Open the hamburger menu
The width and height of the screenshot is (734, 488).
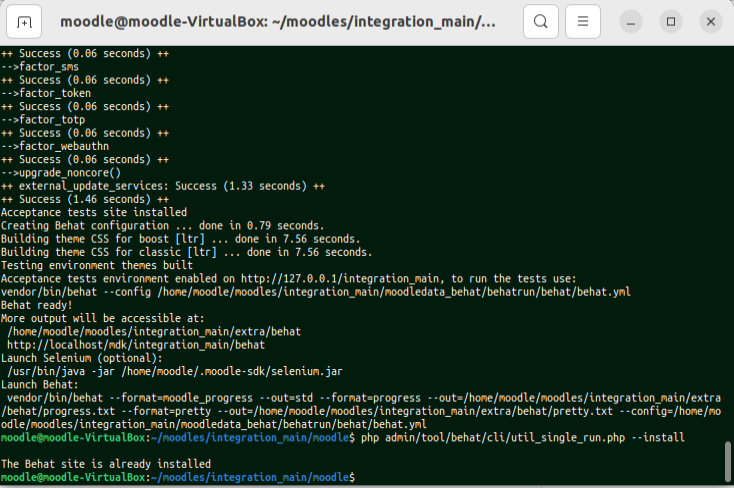pos(583,22)
